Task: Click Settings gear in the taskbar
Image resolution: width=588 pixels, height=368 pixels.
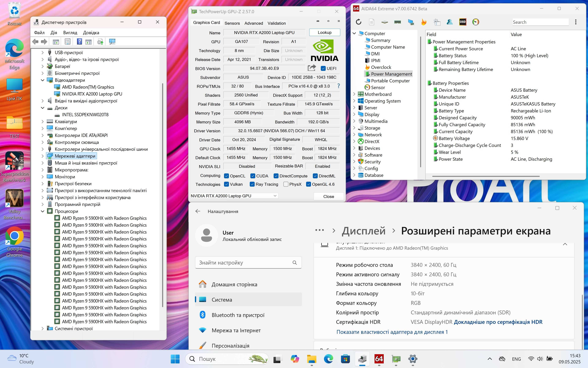Action: coord(413,359)
